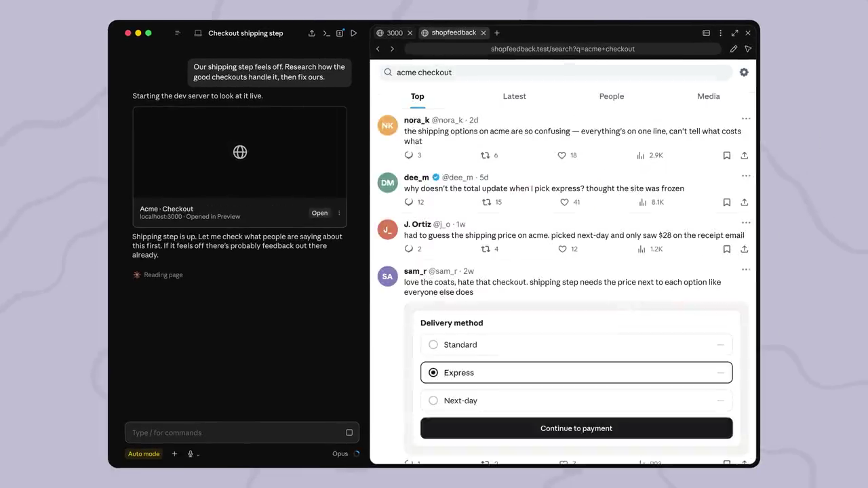This screenshot has width=868, height=488.
Task: Toggle the Auto mode button
Action: [x=144, y=454]
